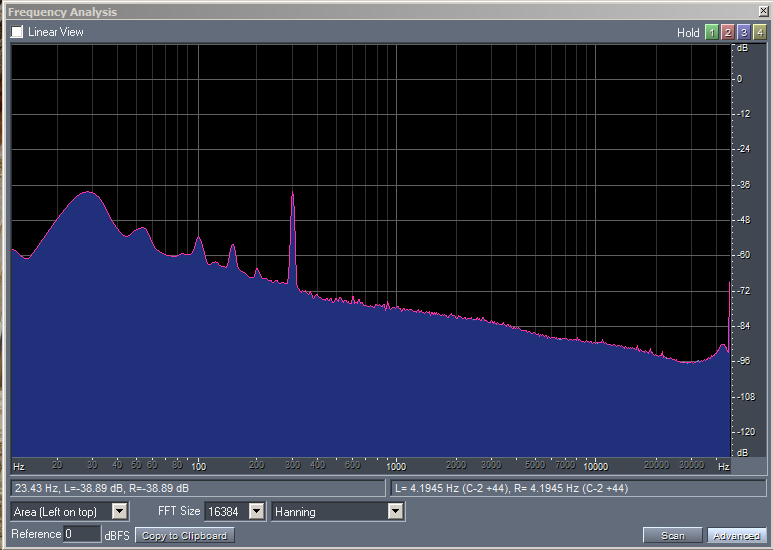Enable the Linear View checkbox
This screenshot has height=550, width=773.
17,32
